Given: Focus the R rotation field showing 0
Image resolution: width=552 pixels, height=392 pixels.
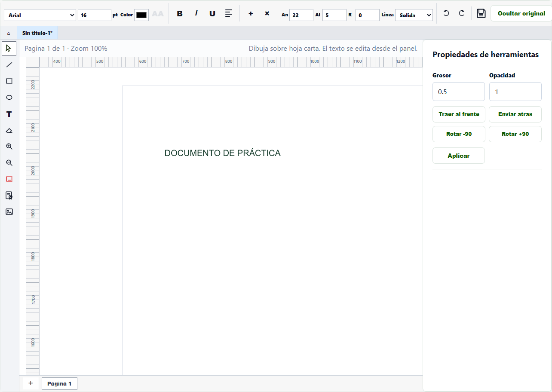Looking at the screenshot, I should [368, 15].
